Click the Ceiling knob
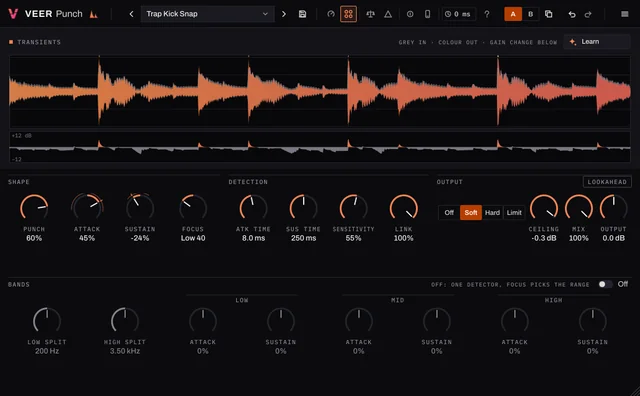This screenshot has width=640, height=396. pos(544,207)
